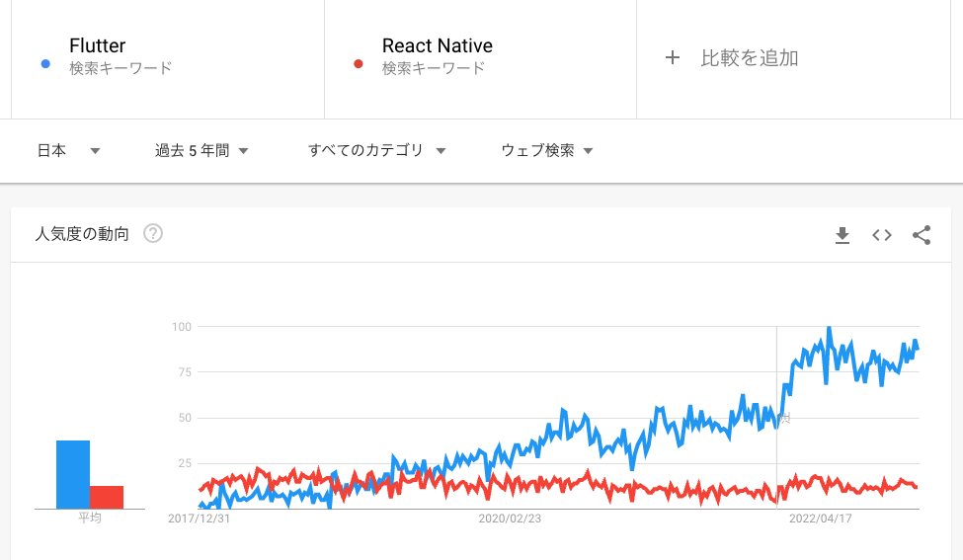Open the すべてのカテゴリ dropdown
Image resolution: width=963 pixels, height=560 pixels.
point(376,150)
